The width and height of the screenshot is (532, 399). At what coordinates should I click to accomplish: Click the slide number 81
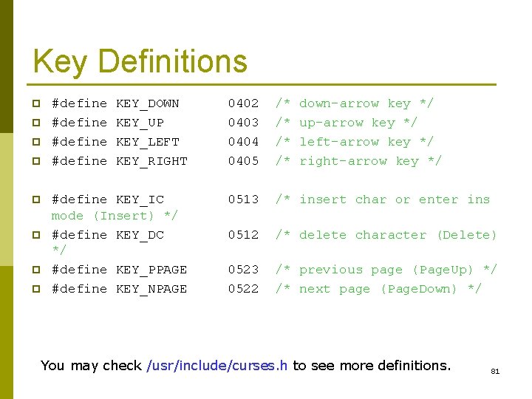pyautogui.click(x=495, y=372)
